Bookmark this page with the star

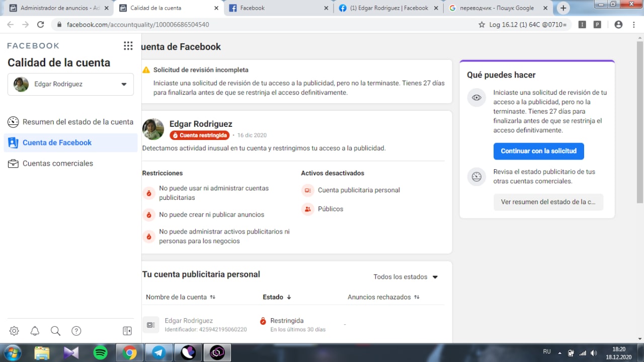point(481,24)
